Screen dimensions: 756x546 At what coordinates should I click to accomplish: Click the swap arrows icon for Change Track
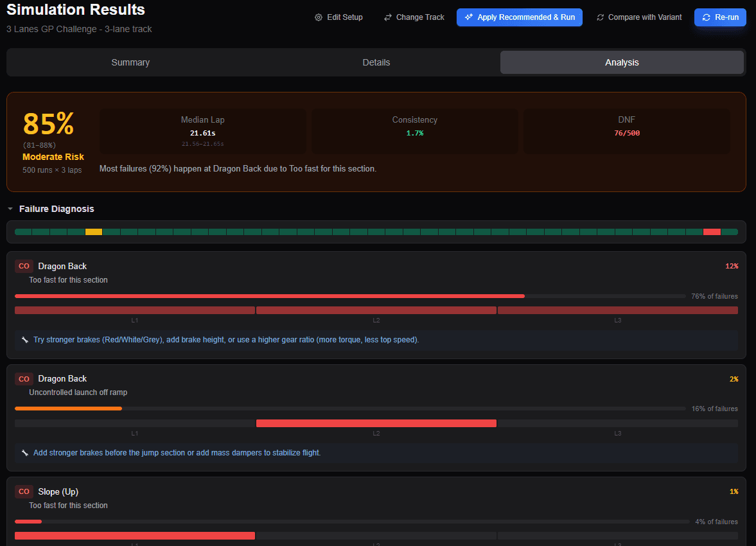coord(388,17)
